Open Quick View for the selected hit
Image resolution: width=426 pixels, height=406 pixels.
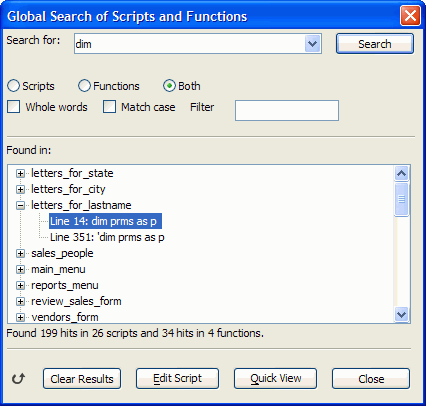(x=275, y=378)
